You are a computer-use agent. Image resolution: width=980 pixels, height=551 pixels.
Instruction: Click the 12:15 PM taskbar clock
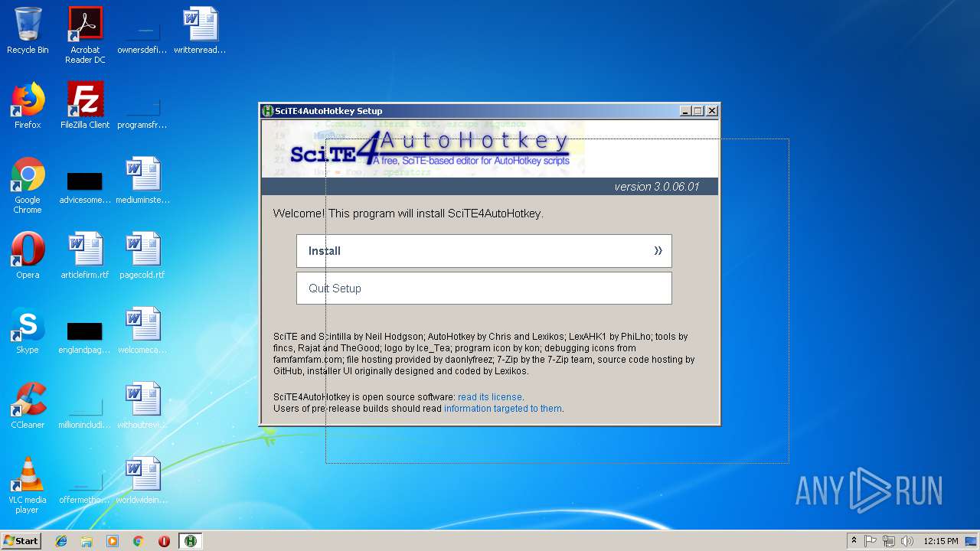[941, 541]
